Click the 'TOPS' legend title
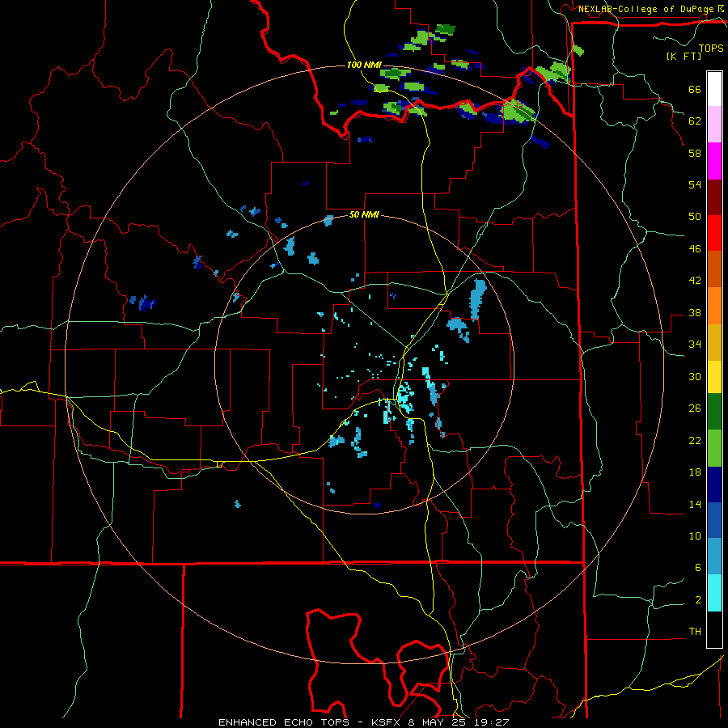The height and width of the screenshot is (728, 728). coord(711,48)
